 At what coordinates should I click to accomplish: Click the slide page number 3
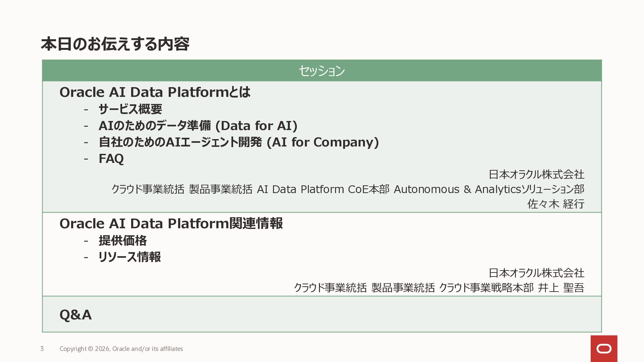(x=42, y=349)
